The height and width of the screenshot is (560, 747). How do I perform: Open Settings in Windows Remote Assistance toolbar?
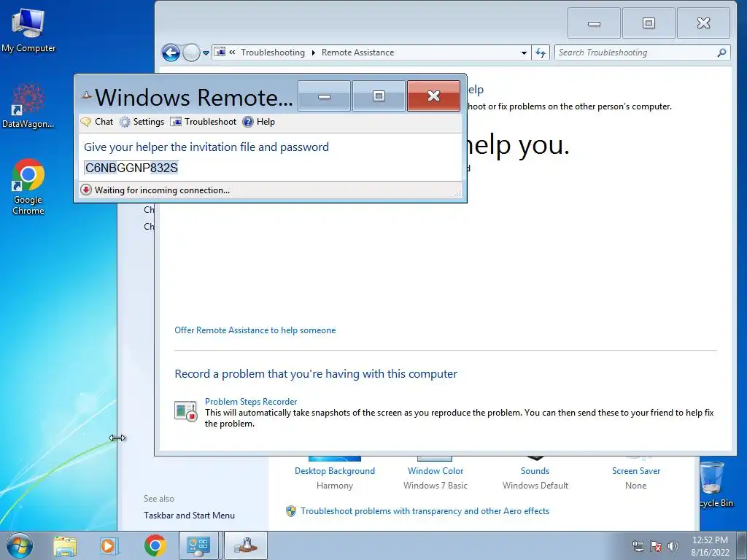(142, 122)
